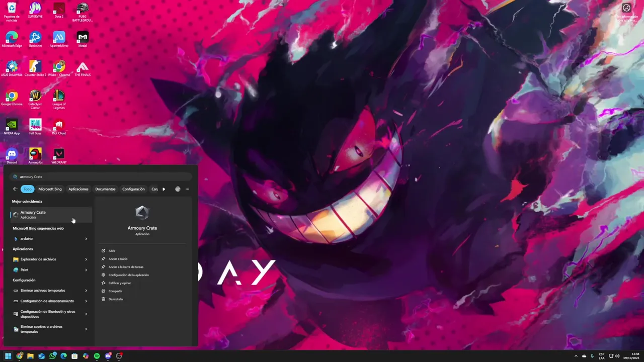
Task: Select the Todo filter tab
Action: click(27, 189)
